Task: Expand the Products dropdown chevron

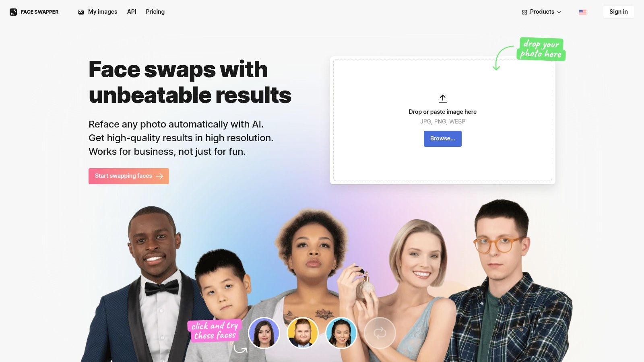Action: pyautogui.click(x=559, y=12)
